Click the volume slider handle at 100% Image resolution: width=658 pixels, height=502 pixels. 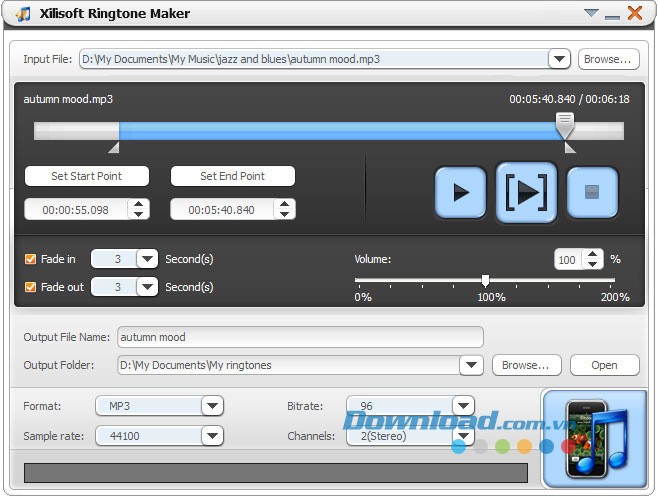[486, 281]
